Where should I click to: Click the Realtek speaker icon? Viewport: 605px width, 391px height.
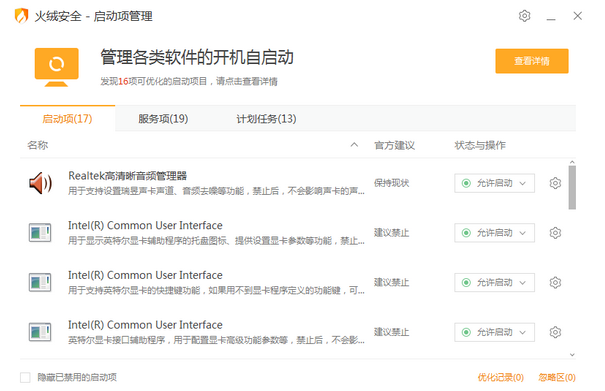pos(40,183)
